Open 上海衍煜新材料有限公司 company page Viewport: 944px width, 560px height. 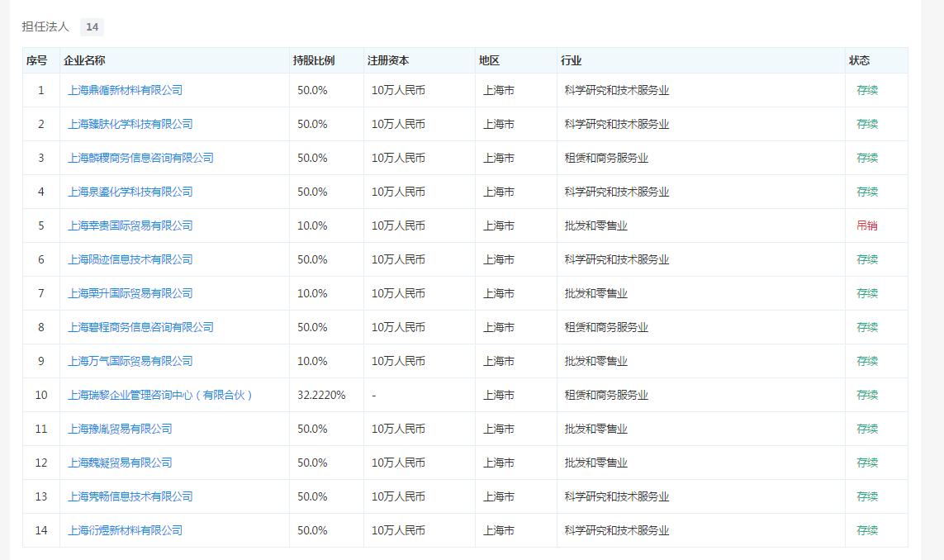pos(124,530)
